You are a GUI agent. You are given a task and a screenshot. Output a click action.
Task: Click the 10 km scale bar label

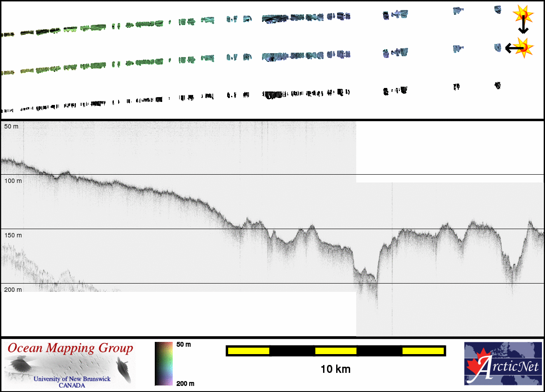point(335,369)
